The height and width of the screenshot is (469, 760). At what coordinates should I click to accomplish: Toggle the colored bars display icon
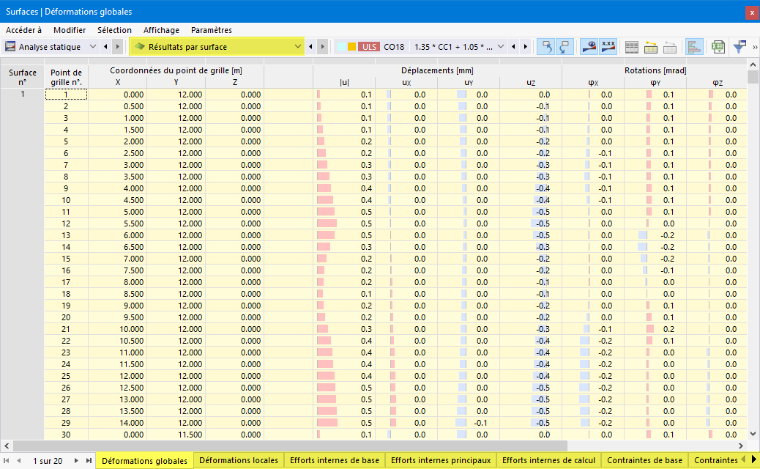click(x=694, y=47)
